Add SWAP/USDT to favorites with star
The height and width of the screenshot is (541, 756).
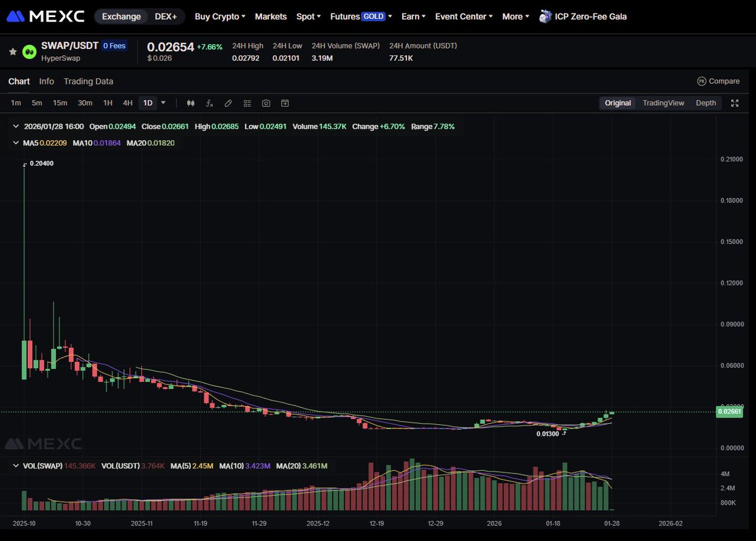tap(13, 52)
